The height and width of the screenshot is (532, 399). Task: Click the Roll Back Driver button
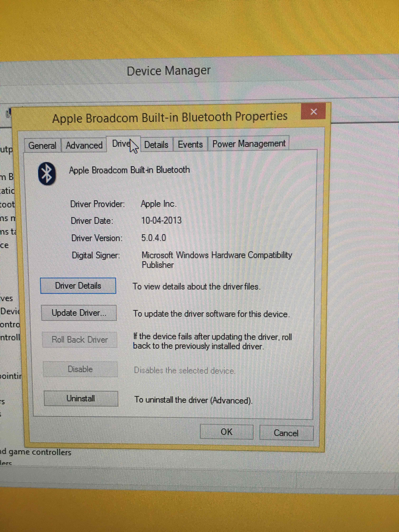80,340
